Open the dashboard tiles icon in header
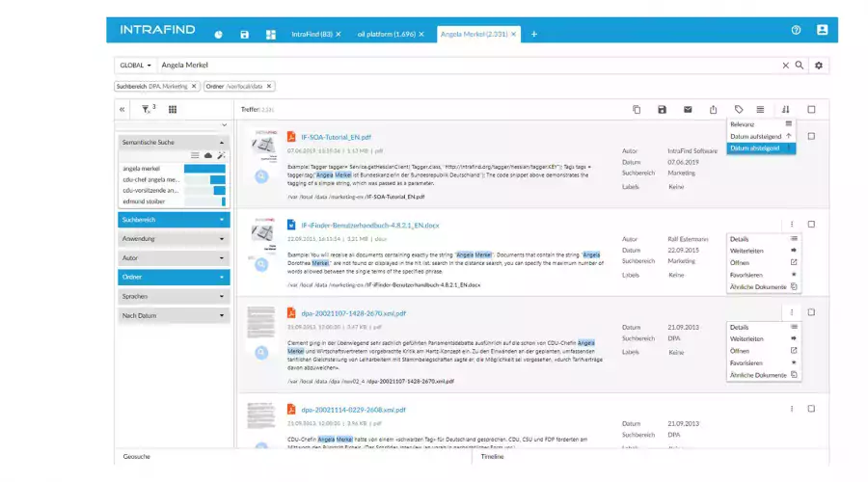Viewport: 868px width, 482px height. 271,34
